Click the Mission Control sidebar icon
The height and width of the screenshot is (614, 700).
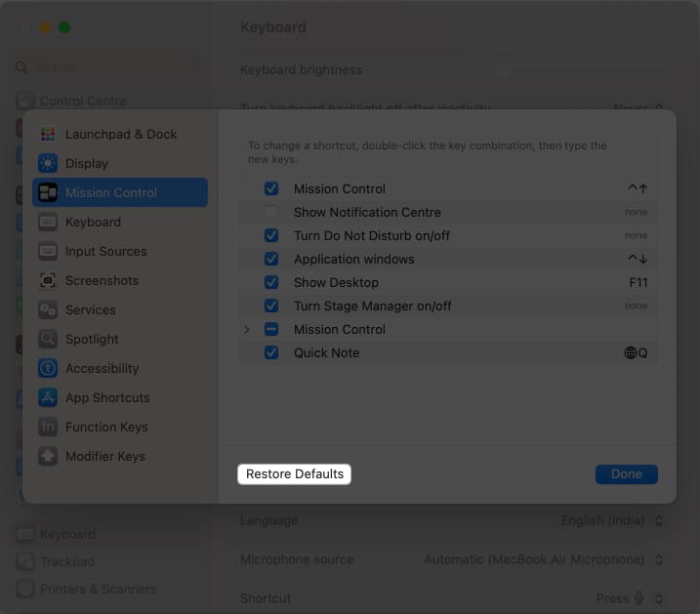point(48,192)
